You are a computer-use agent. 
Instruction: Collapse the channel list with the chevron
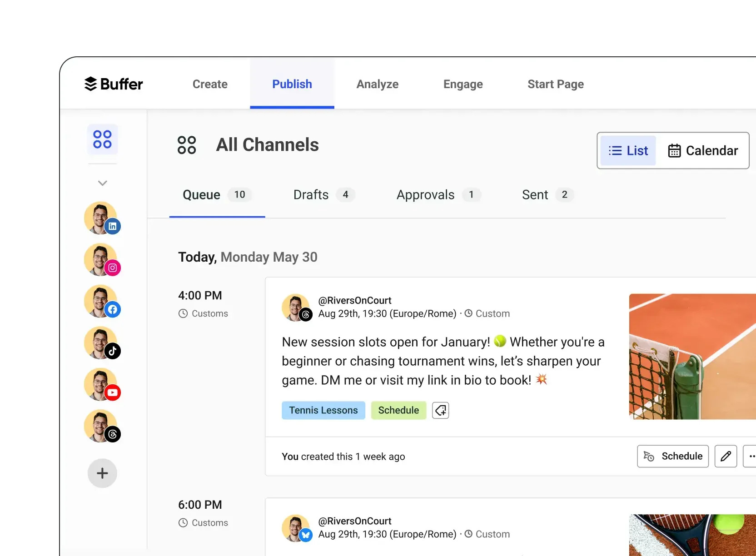[102, 183]
